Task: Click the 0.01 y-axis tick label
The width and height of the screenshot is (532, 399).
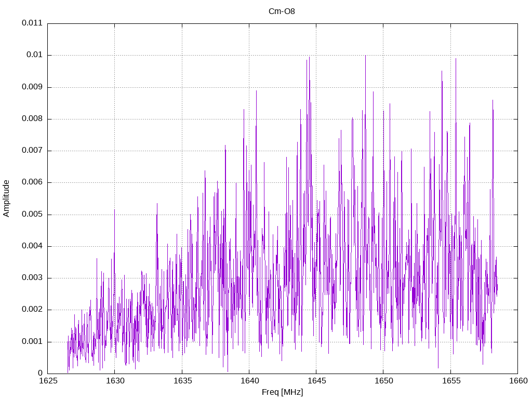Action: tap(35, 55)
